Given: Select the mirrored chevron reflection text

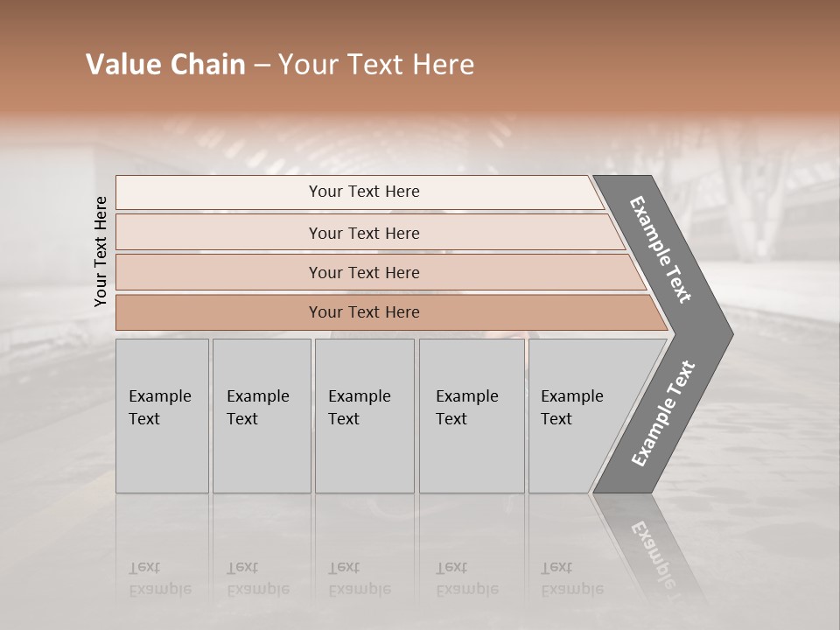Looking at the screenshot, I should pyautogui.click(x=652, y=553).
